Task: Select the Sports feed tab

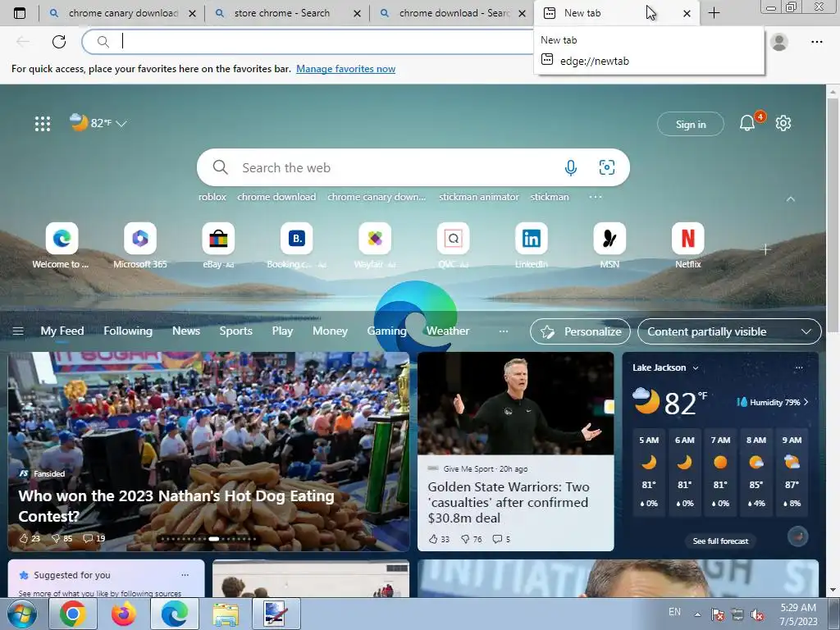Action: [x=235, y=331]
